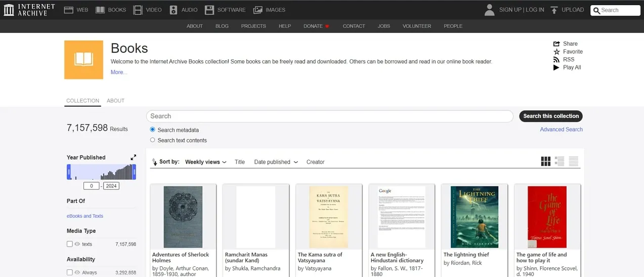The height and width of the screenshot is (277, 644).
Task: Open Ramcharit Manas (sundar Kand) title
Action: point(246,257)
